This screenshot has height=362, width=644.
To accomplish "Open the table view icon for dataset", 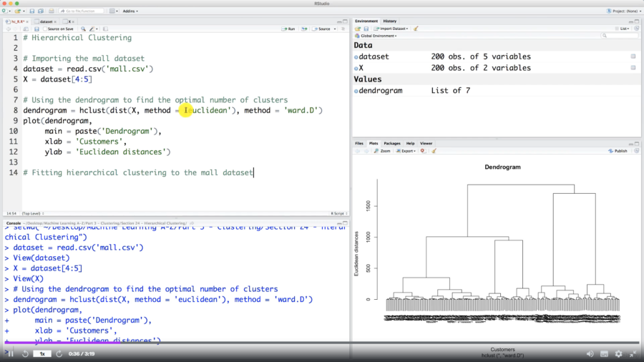I will 633,57.
